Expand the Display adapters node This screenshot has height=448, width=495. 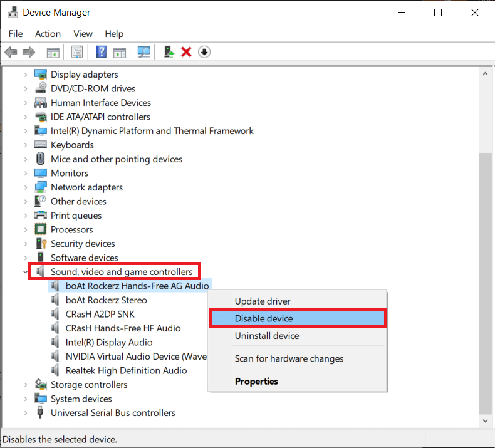[26, 75]
